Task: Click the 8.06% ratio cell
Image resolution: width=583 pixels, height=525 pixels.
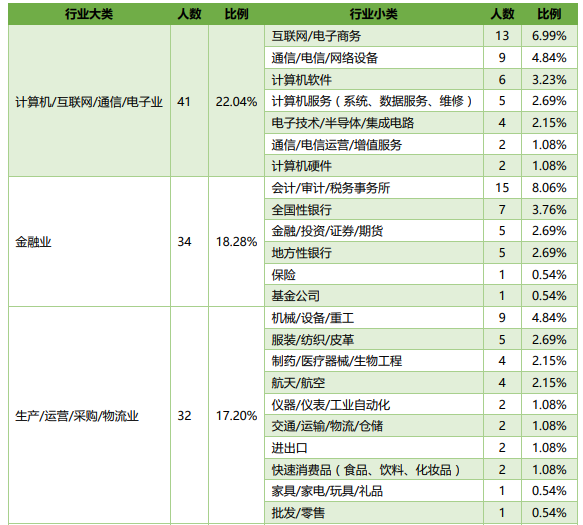Action: pos(549,188)
